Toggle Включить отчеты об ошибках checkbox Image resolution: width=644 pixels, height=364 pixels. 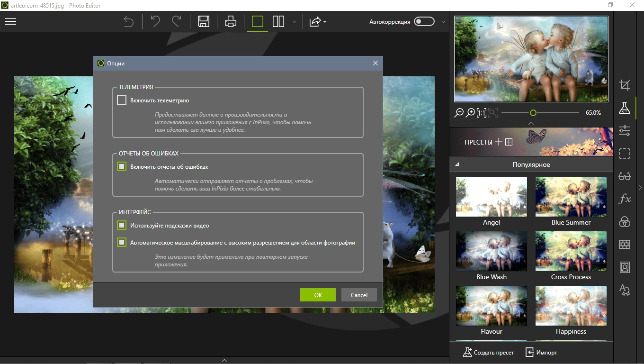coord(122,167)
